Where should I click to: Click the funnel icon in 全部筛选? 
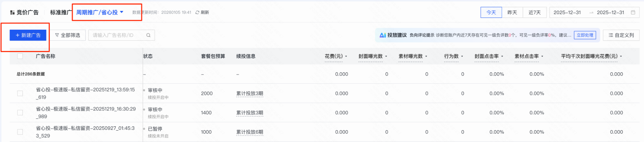(x=57, y=35)
